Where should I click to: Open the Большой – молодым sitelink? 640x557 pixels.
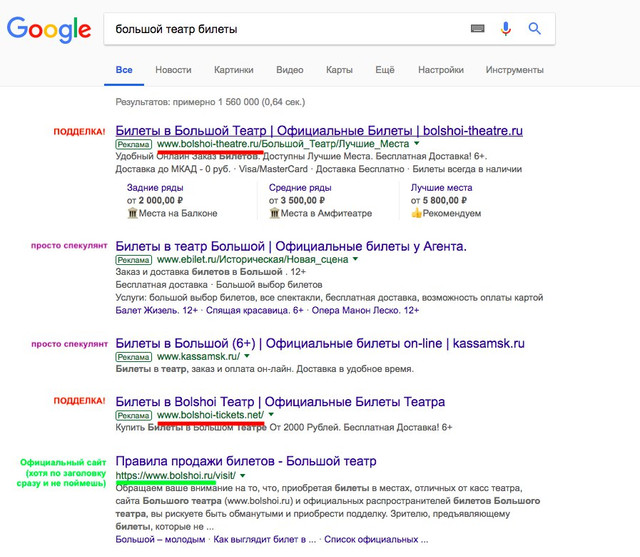(160, 539)
